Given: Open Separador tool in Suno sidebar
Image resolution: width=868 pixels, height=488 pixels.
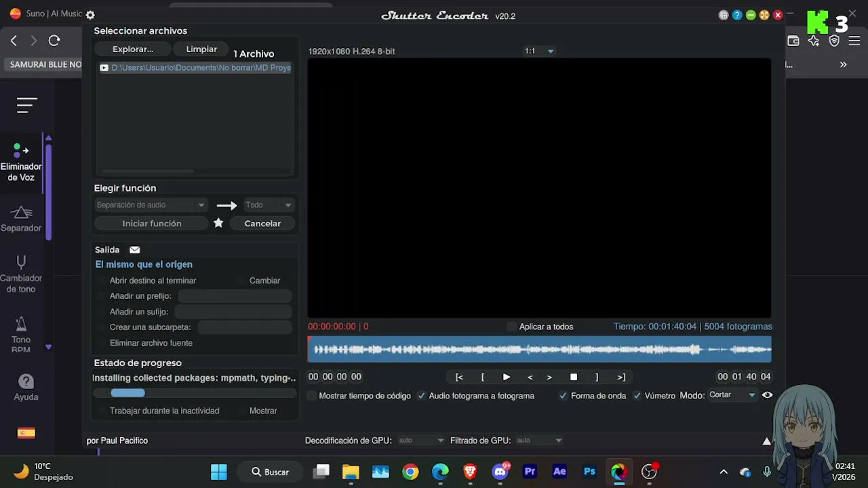Looking at the screenshot, I should click(x=21, y=219).
